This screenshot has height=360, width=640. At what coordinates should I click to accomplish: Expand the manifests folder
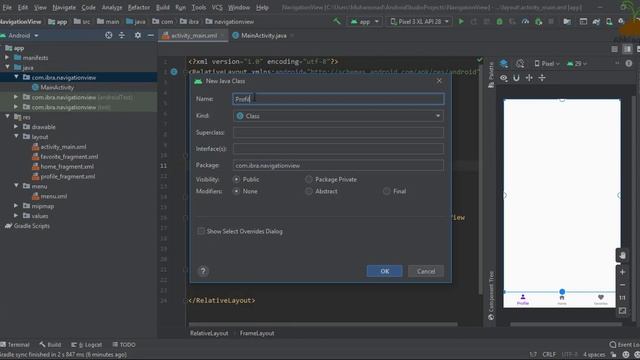7,58
